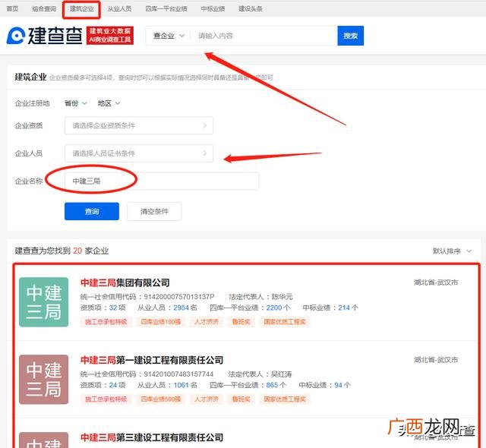Select credit code 91420000757013137P text
Screen dimensions: 486x448
pos(179,297)
